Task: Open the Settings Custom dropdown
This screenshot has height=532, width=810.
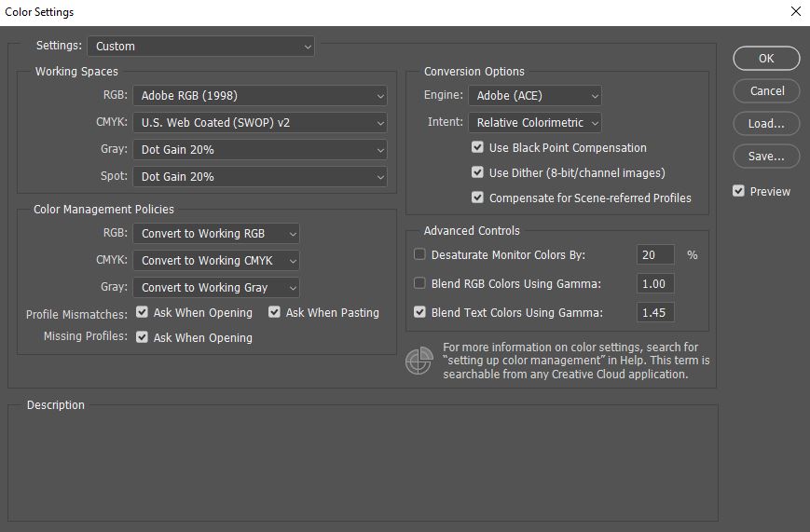Action: (x=200, y=46)
